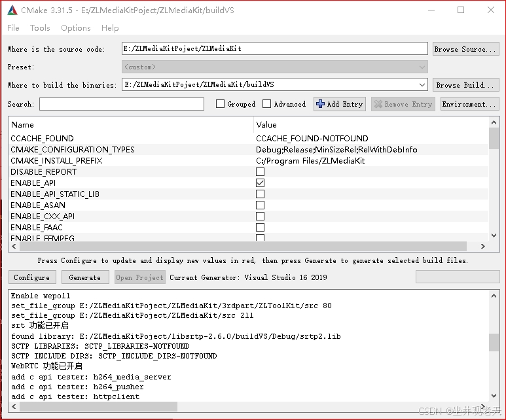506x420 pixels.
Task: Click the Debug;Release;MinSizeRel;RelWithDebInfo value
Action: pyautogui.click(x=336, y=150)
